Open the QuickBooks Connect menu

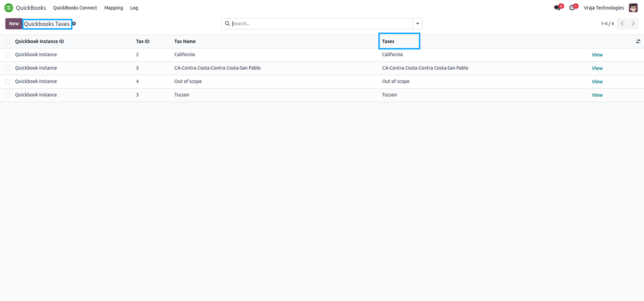point(75,8)
